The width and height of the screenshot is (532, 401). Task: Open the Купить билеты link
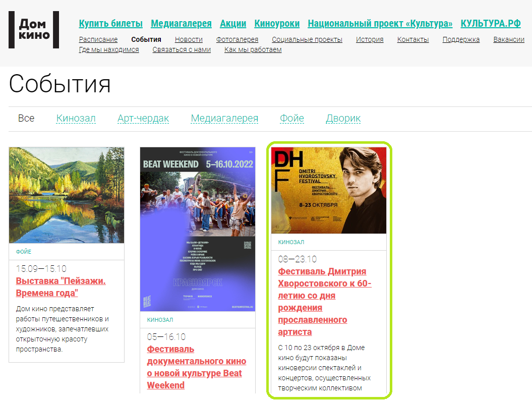click(110, 24)
